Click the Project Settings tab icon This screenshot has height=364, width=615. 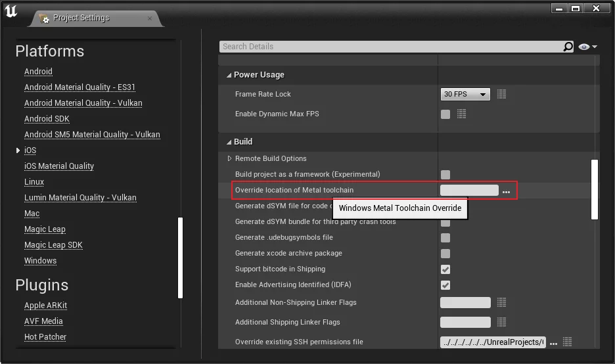(x=44, y=18)
